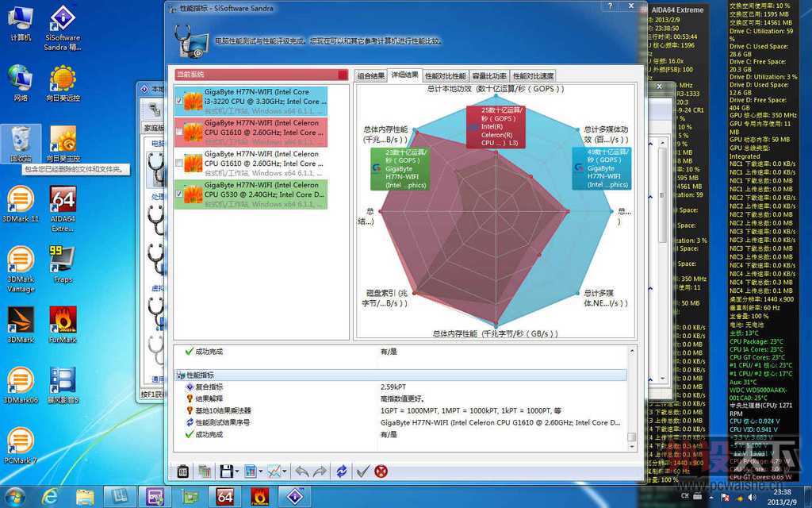Viewport: 812px width, 508px height.
Task: Toggle checkbox for Celeron G530 system
Action: (x=179, y=194)
